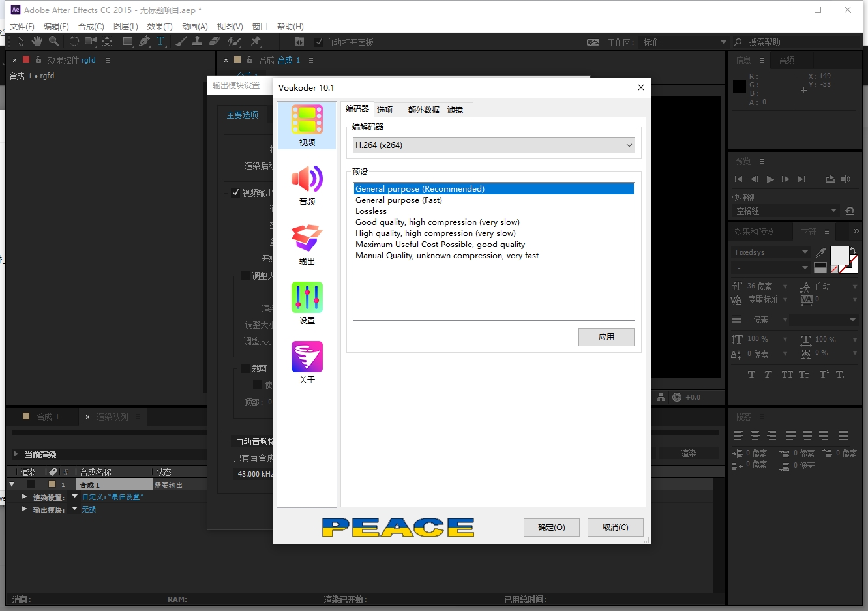Screen dimensions: 868x611
Task: Open the workspace 标准 dropdown
Action: click(x=685, y=42)
